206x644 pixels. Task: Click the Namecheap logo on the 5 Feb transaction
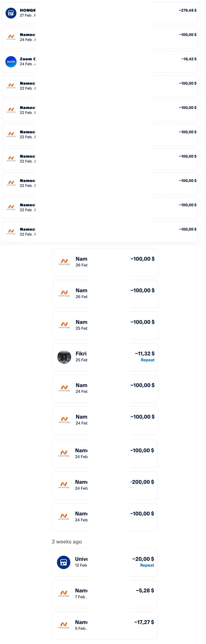pos(64,625)
